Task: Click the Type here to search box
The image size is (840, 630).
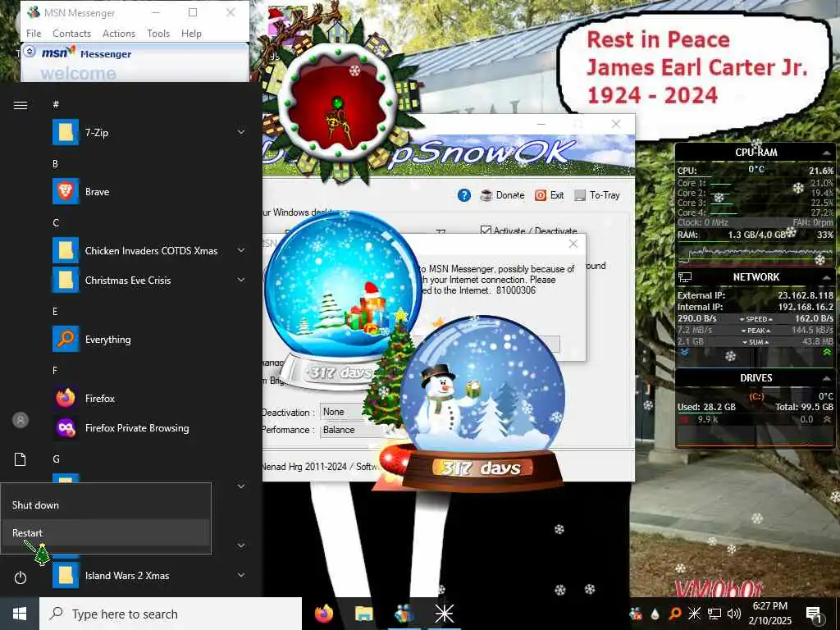Action: pos(171,614)
